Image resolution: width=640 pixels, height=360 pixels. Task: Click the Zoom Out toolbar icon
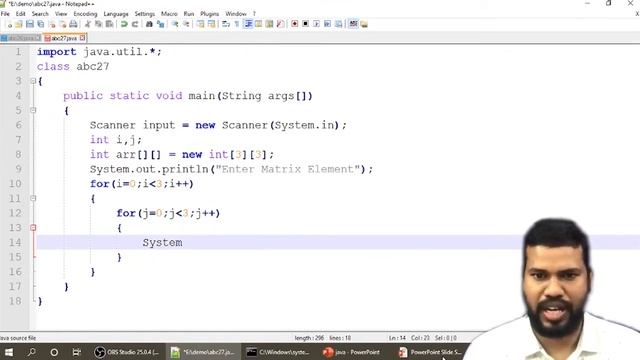(186, 24)
